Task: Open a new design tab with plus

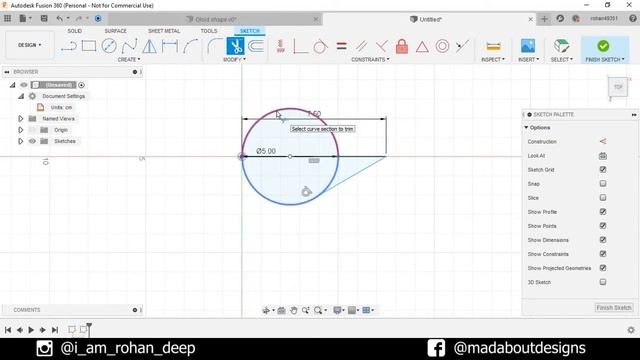Action: point(544,19)
